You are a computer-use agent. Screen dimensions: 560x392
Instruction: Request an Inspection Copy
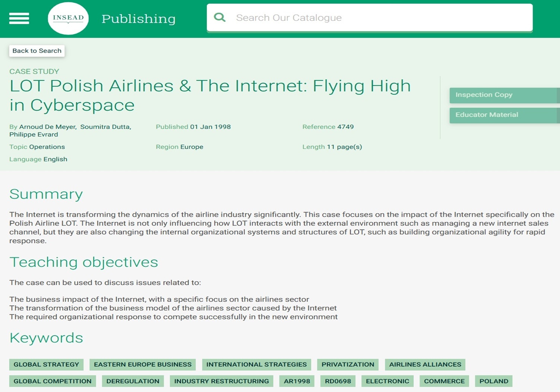pyautogui.click(x=504, y=95)
